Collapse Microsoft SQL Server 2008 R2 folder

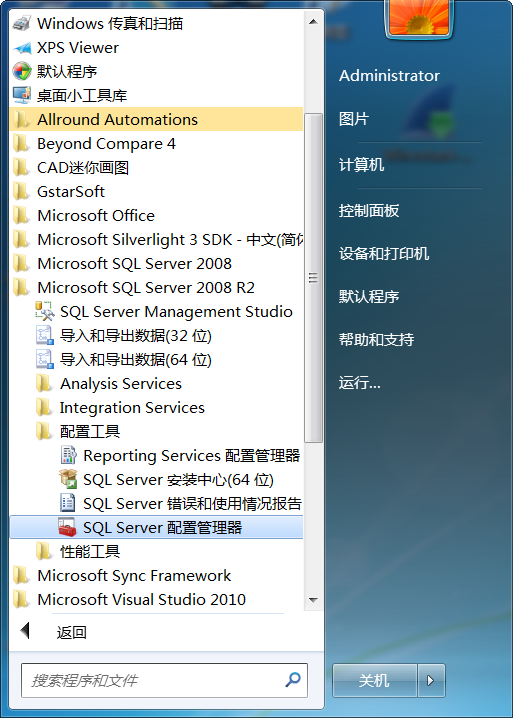(156, 288)
